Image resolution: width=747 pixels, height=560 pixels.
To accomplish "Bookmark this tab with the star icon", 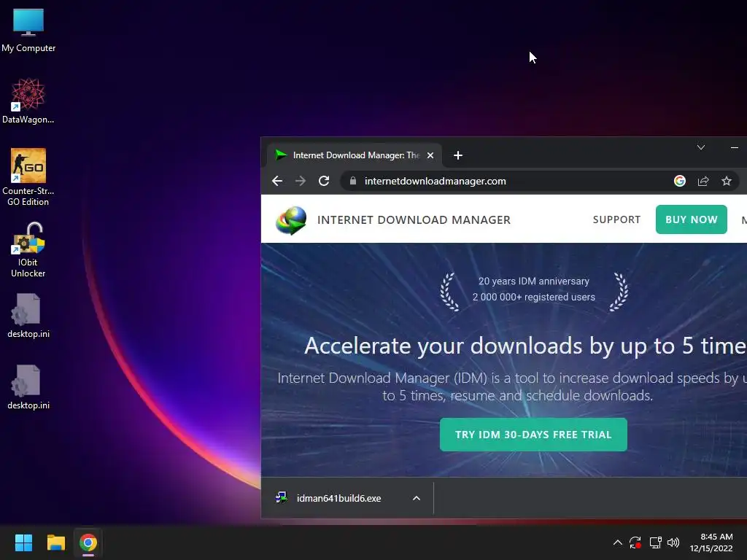I will click(727, 181).
